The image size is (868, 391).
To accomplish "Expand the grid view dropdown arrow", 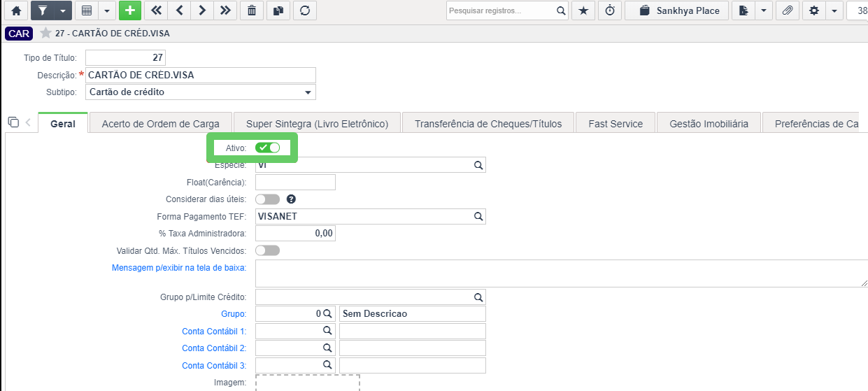I will click(107, 10).
